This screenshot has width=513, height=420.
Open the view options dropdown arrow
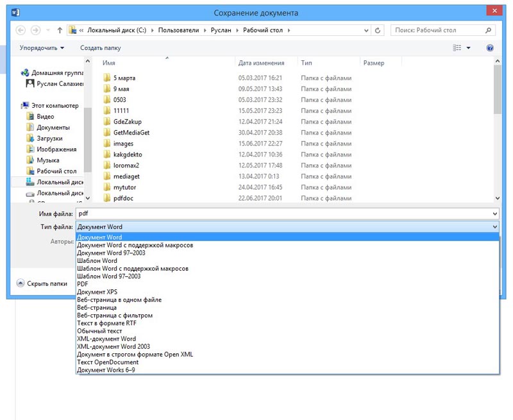pos(468,48)
